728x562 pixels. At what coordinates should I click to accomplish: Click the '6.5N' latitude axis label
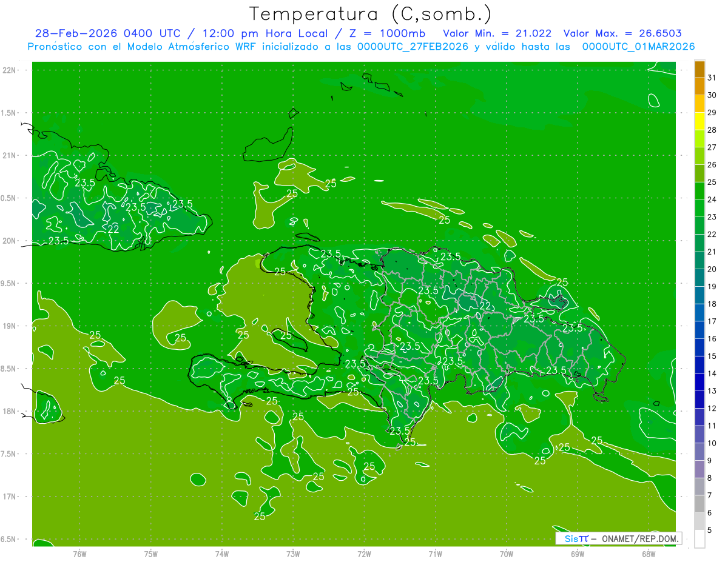click(x=9, y=539)
